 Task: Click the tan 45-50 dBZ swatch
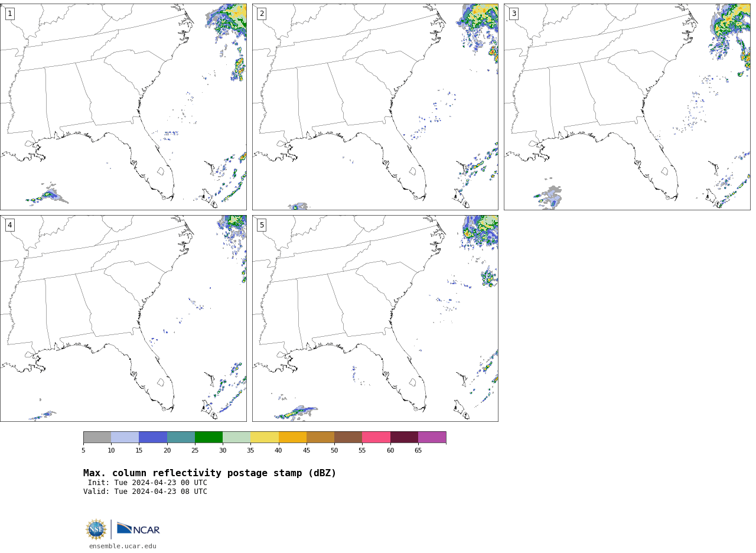(320, 437)
